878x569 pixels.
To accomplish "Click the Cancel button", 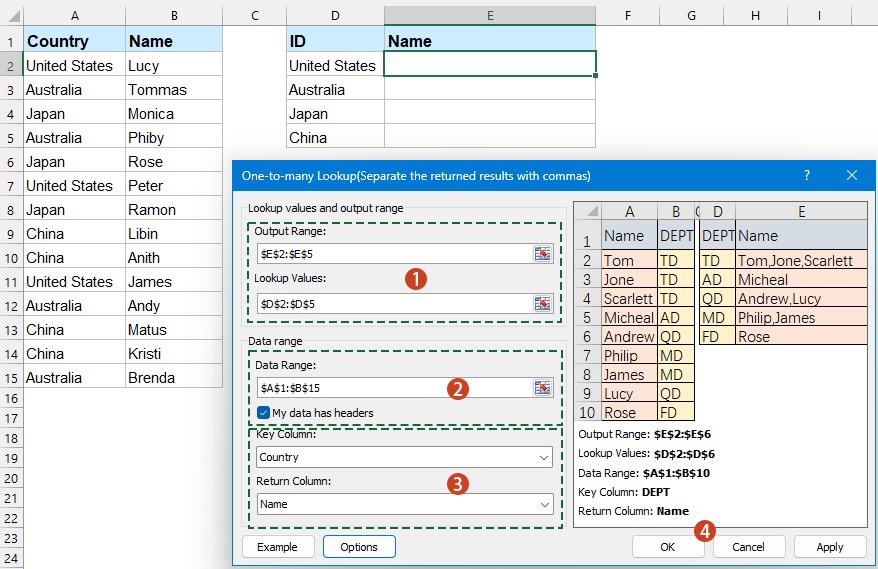I will pyautogui.click(x=748, y=547).
